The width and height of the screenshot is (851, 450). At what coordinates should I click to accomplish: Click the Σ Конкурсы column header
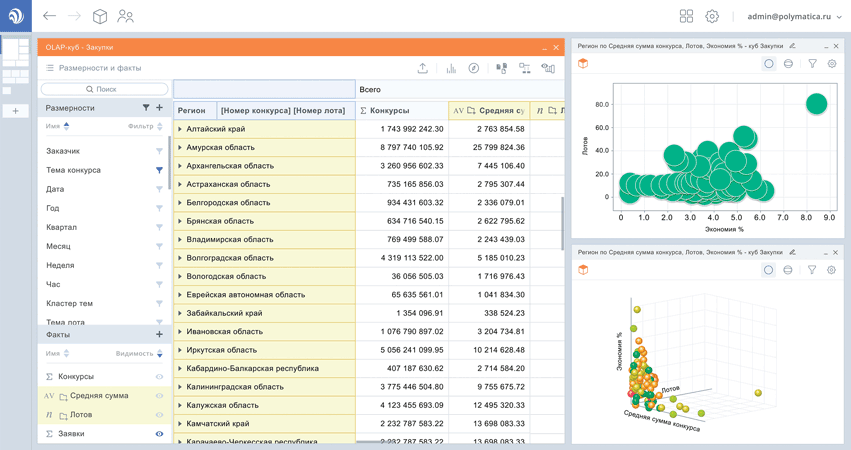402,110
